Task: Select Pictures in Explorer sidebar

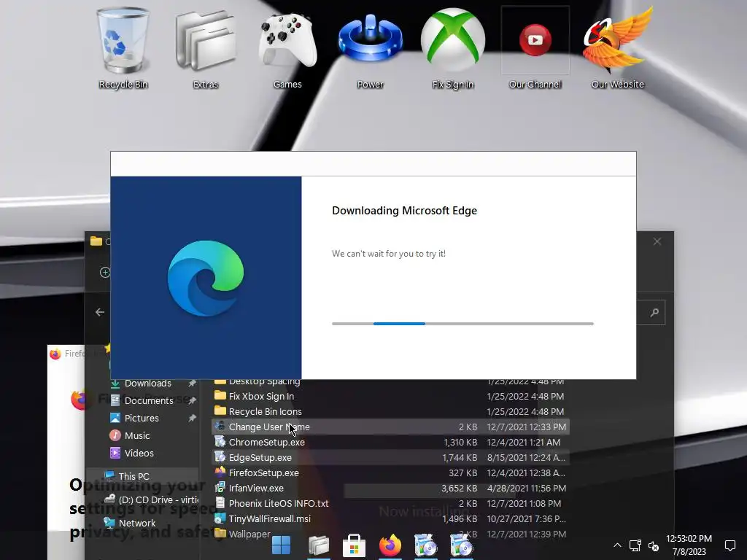Action: pyautogui.click(x=142, y=418)
